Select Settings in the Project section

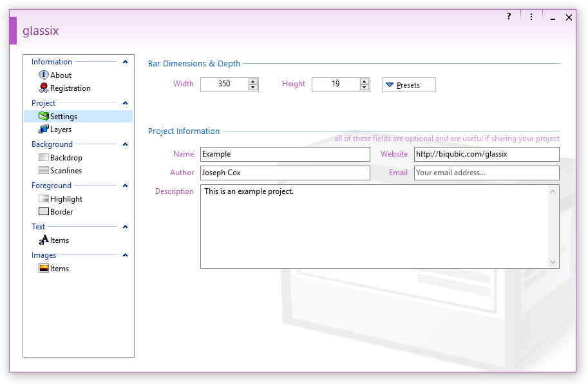point(63,117)
